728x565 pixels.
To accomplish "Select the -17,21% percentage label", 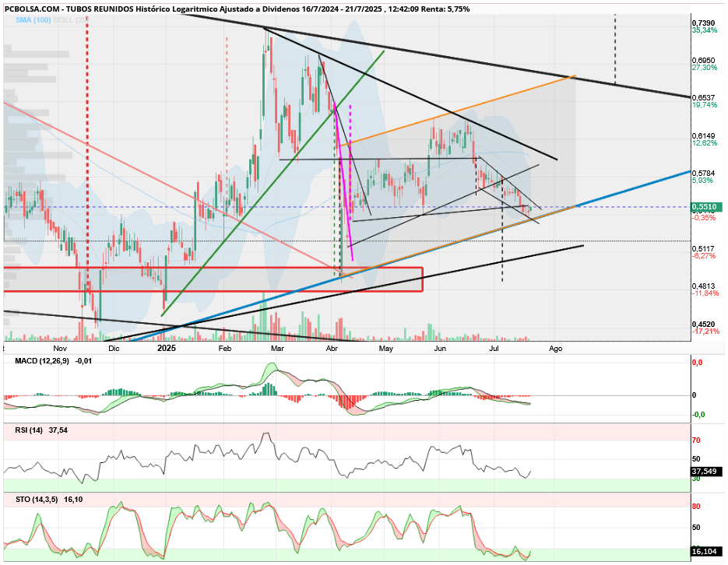I will pyautogui.click(x=705, y=332).
